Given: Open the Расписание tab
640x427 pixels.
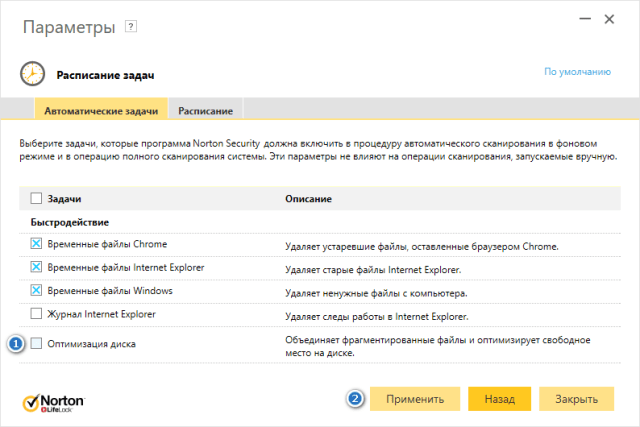Looking at the screenshot, I should tap(206, 109).
